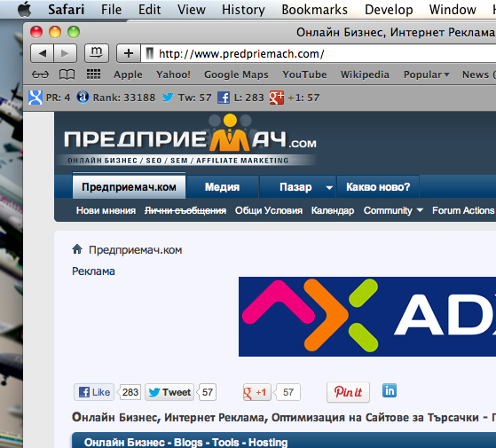Select the Предприемач.ком tab
Image resolution: width=496 pixels, height=448 pixels.
(x=129, y=187)
